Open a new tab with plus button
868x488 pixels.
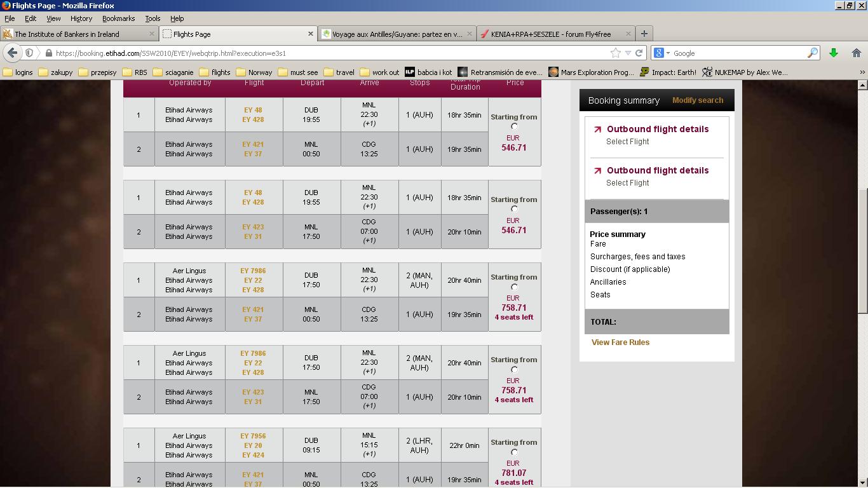coord(644,34)
